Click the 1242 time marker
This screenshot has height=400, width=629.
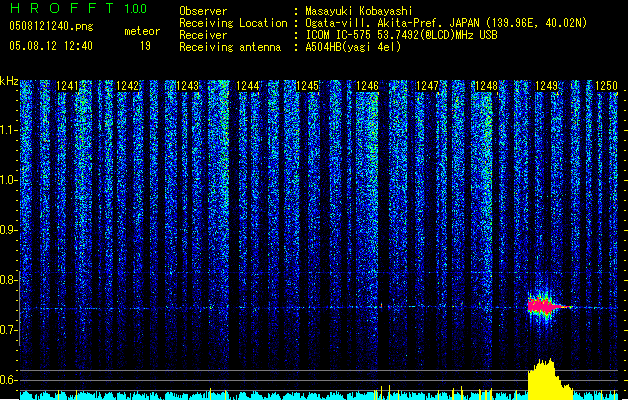point(128,86)
